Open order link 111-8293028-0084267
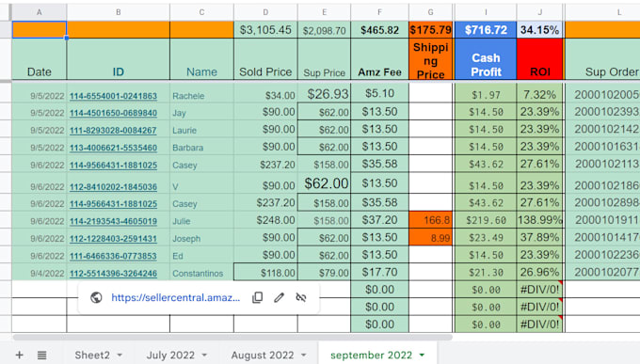This screenshot has width=640, height=364. 113,130
